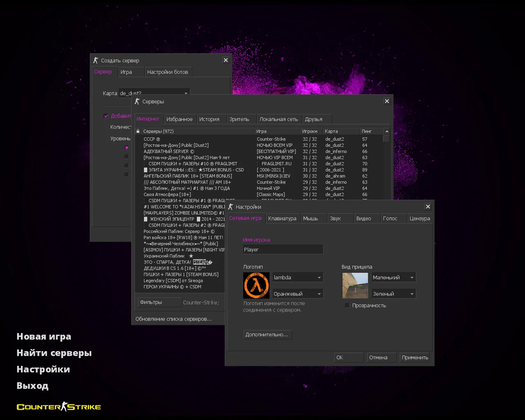Select the highlighted magenta difficulty radio button
Screen dimensions: 525x420
point(127,148)
